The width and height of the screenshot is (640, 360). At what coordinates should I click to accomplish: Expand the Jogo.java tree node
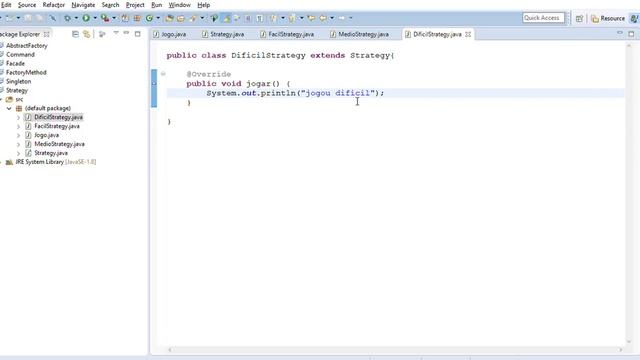[x=18, y=136]
